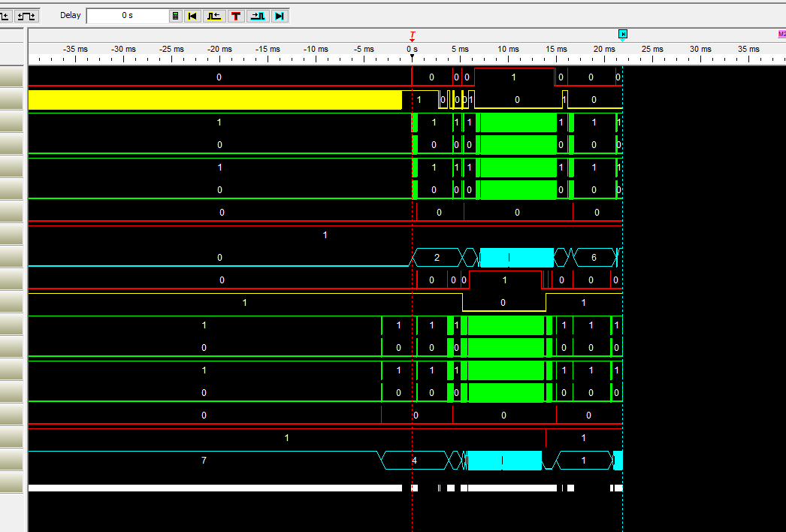Click bus value 7 in bottom cyan bus
This screenshot has width=786, height=532.
point(204,461)
